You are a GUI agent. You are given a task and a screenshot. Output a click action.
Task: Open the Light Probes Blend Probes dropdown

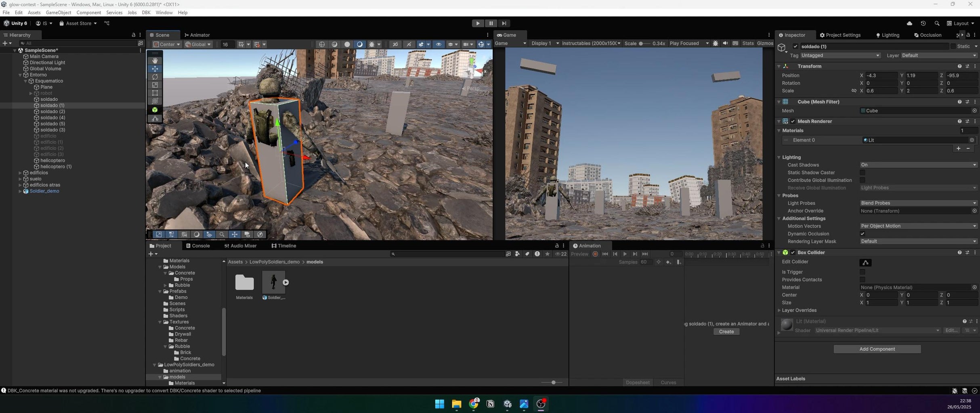918,203
